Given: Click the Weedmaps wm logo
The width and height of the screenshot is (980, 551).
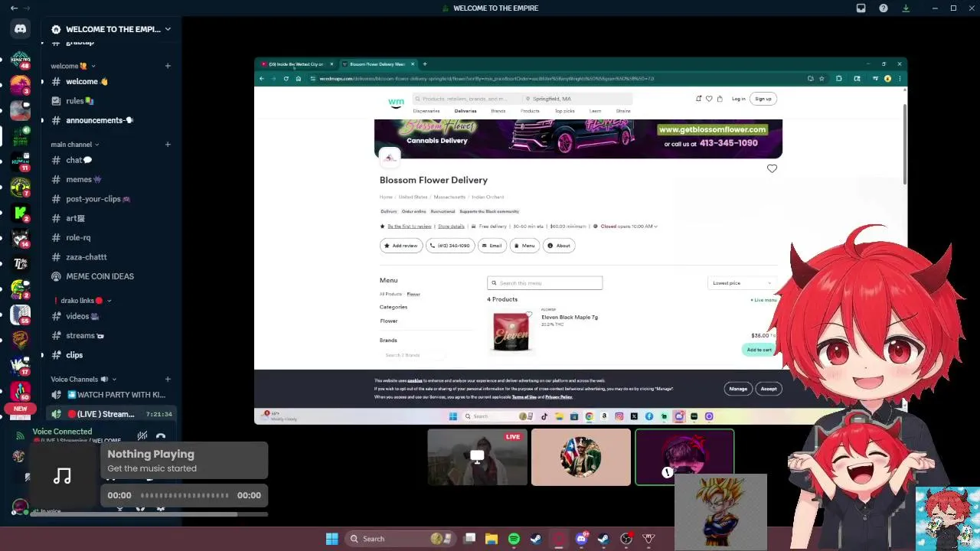Looking at the screenshot, I should click(x=396, y=101).
